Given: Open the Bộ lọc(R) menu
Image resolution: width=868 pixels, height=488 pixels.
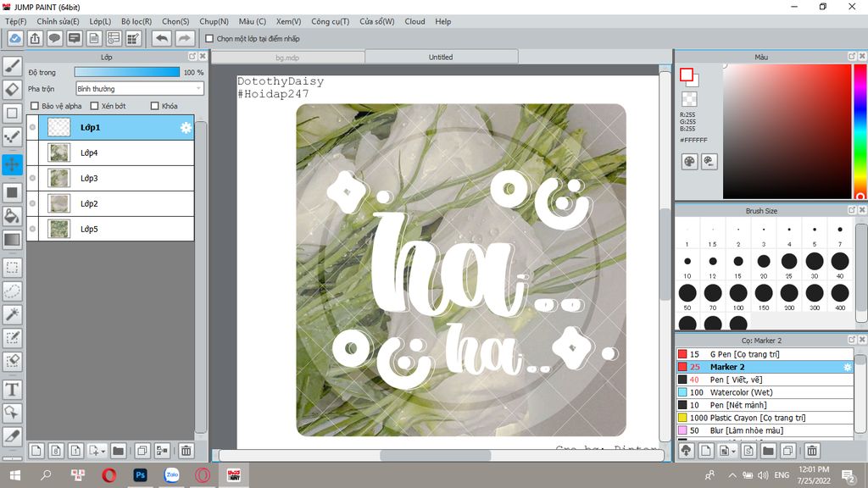Looking at the screenshot, I should point(136,21).
